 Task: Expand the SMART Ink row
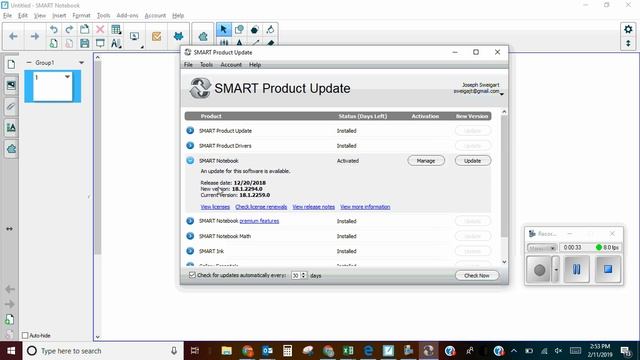[x=190, y=251]
